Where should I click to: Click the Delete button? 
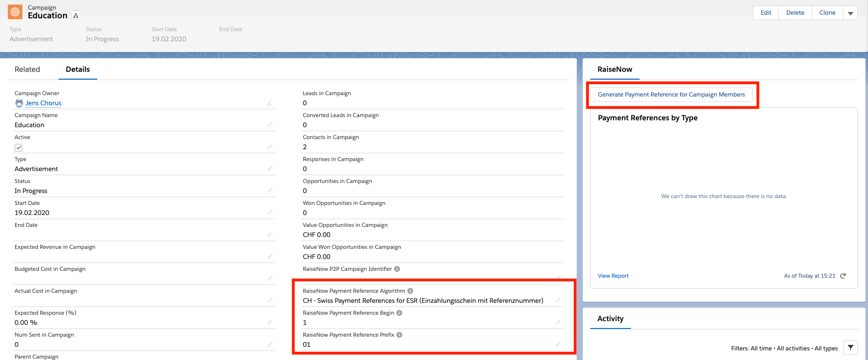[x=795, y=13]
